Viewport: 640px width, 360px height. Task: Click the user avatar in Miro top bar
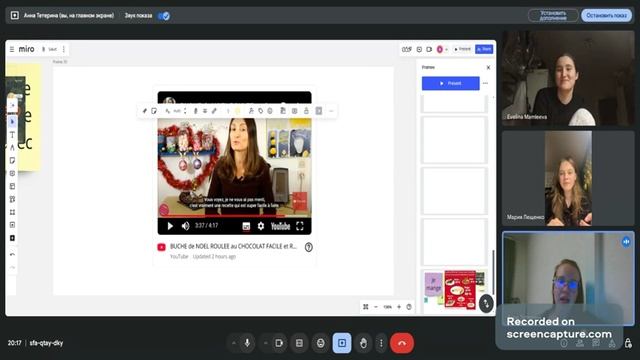[440, 49]
